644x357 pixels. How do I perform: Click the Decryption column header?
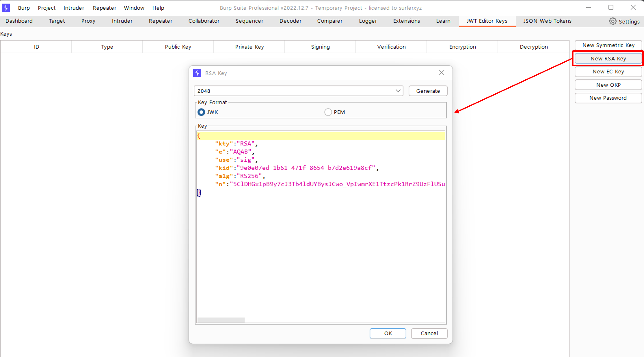(x=534, y=47)
